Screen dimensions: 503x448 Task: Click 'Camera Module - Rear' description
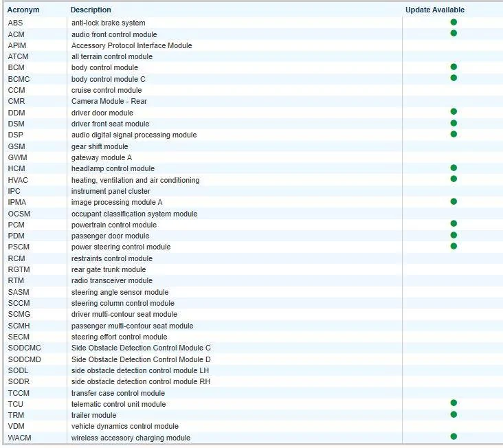click(x=109, y=101)
